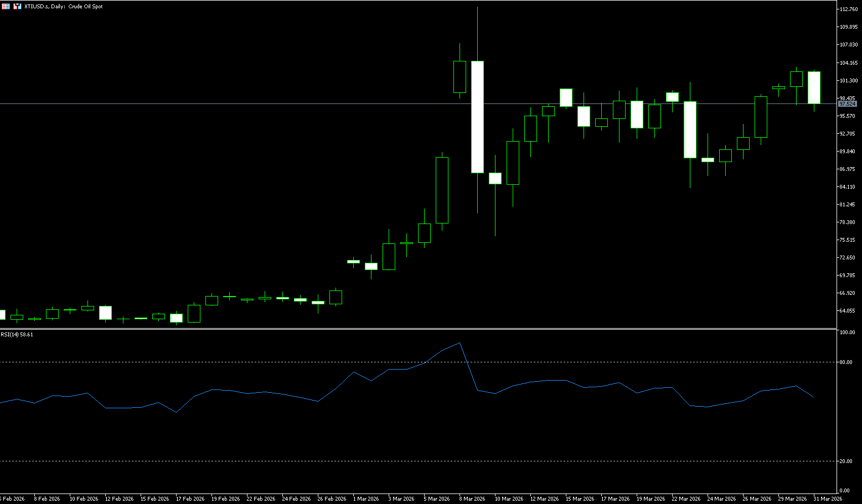Image resolution: width=862 pixels, height=504 pixels.
Task: Click the tall 8 Mar 2026 bearish candle
Action: tap(477, 116)
